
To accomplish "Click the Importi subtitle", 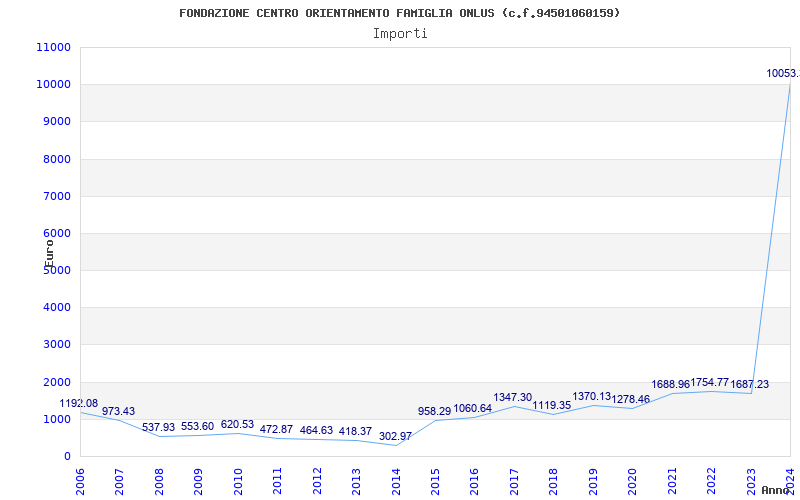I will click(400, 34).
